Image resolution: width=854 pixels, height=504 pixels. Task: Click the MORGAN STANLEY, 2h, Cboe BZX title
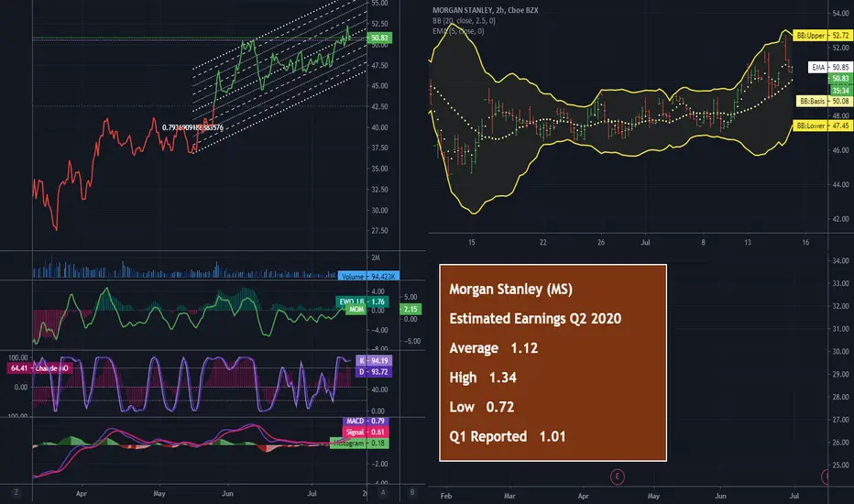[x=486, y=10]
